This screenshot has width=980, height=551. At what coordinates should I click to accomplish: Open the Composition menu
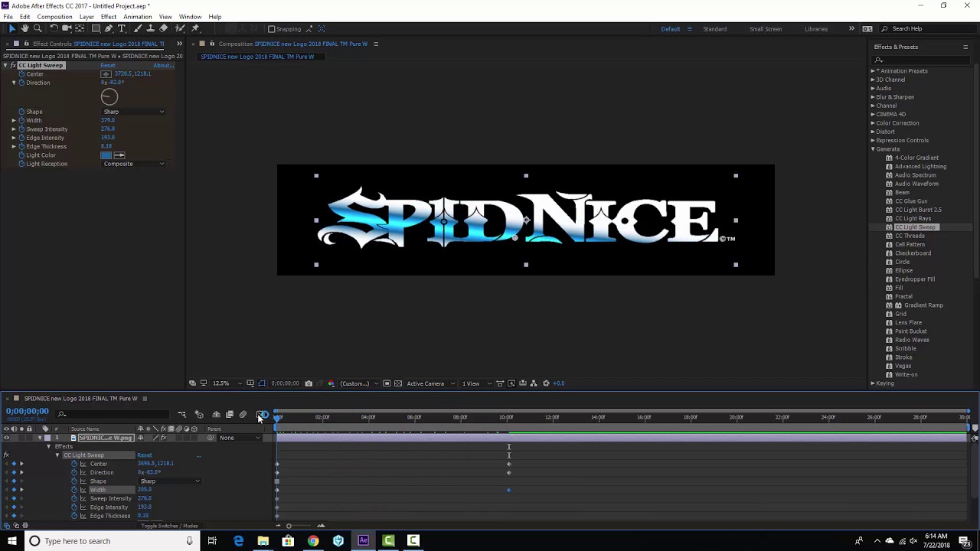(54, 17)
